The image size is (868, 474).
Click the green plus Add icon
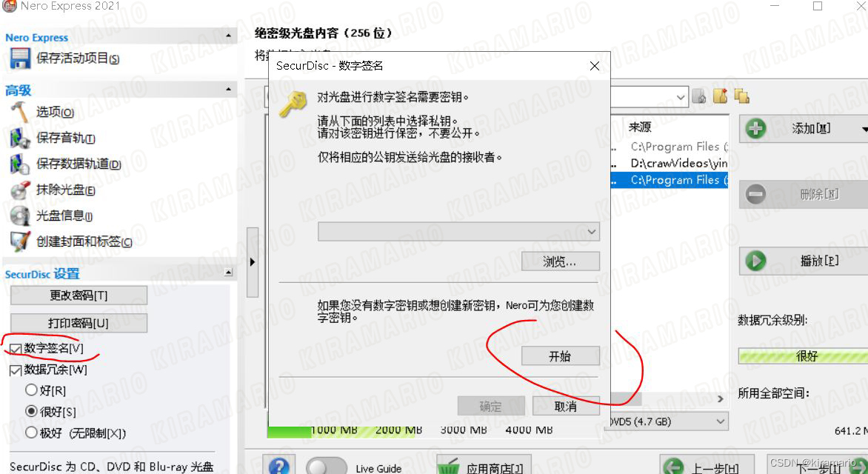click(755, 128)
